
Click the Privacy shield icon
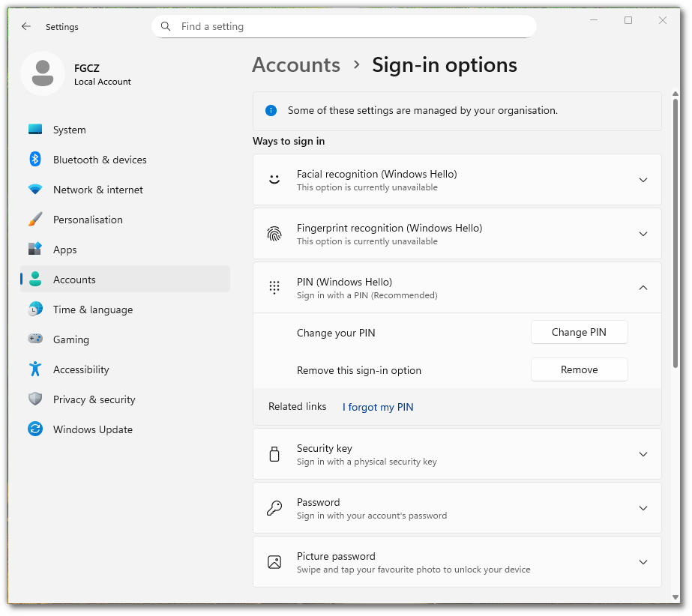click(35, 399)
